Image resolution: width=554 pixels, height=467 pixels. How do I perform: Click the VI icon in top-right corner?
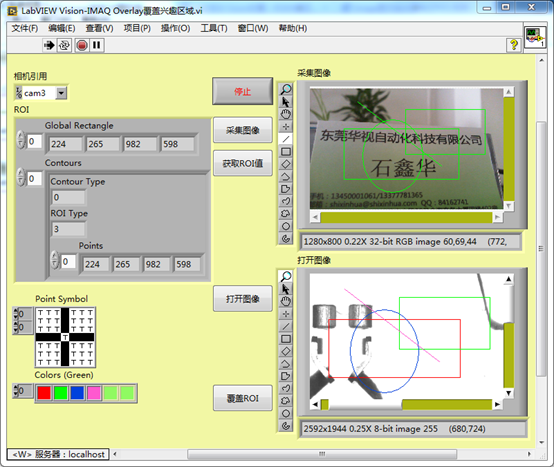click(x=535, y=37)
